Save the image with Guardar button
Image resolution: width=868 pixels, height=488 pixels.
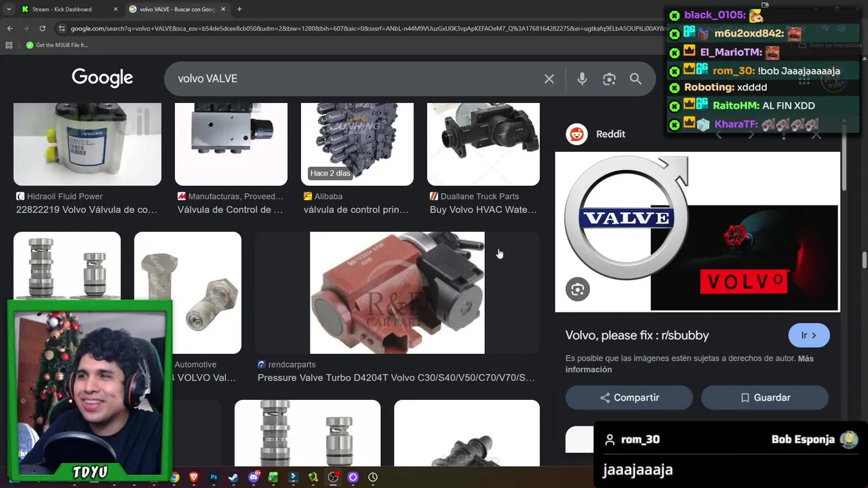pyautogui.click(x=765, y=398)
